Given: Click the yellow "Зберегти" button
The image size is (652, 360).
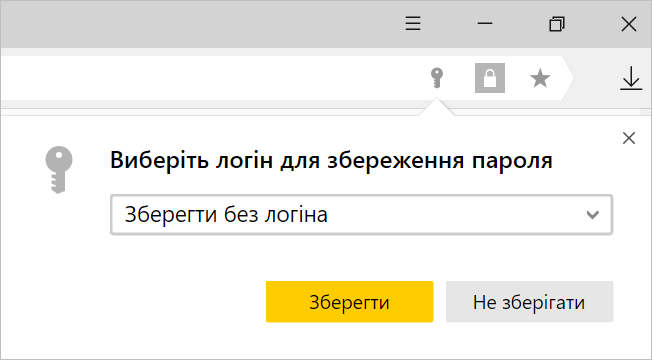Looking at the screenshot, I should click(350, 302).
